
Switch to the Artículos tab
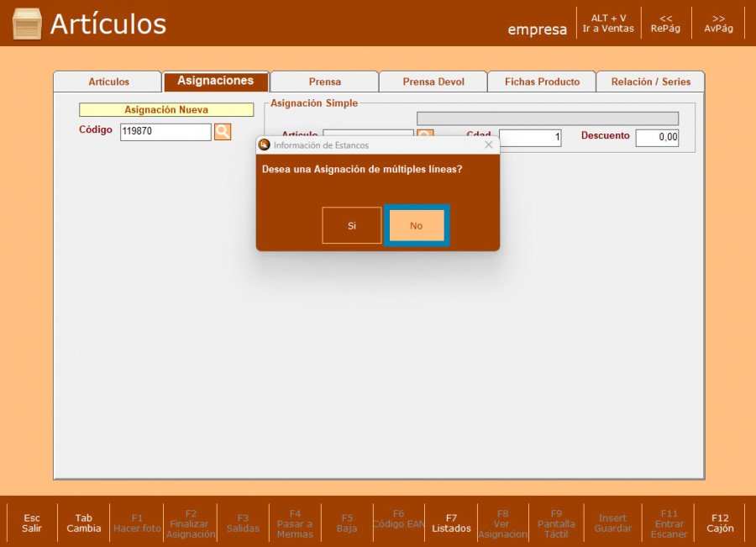(108, 82)
